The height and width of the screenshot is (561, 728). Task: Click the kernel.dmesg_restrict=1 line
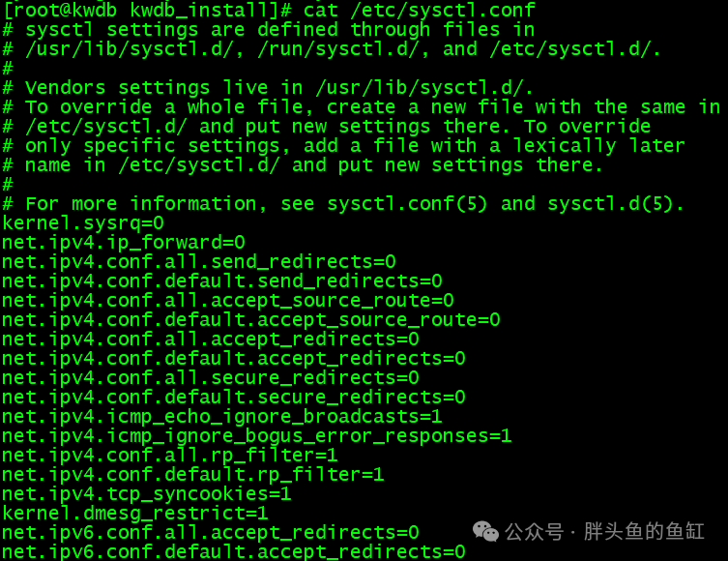click(x=135, y=513)
